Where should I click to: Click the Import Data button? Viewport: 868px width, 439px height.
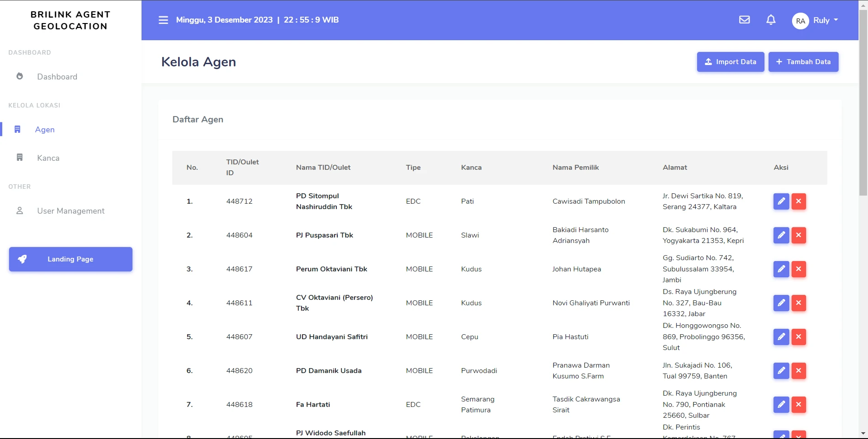[x=730, y=62]
